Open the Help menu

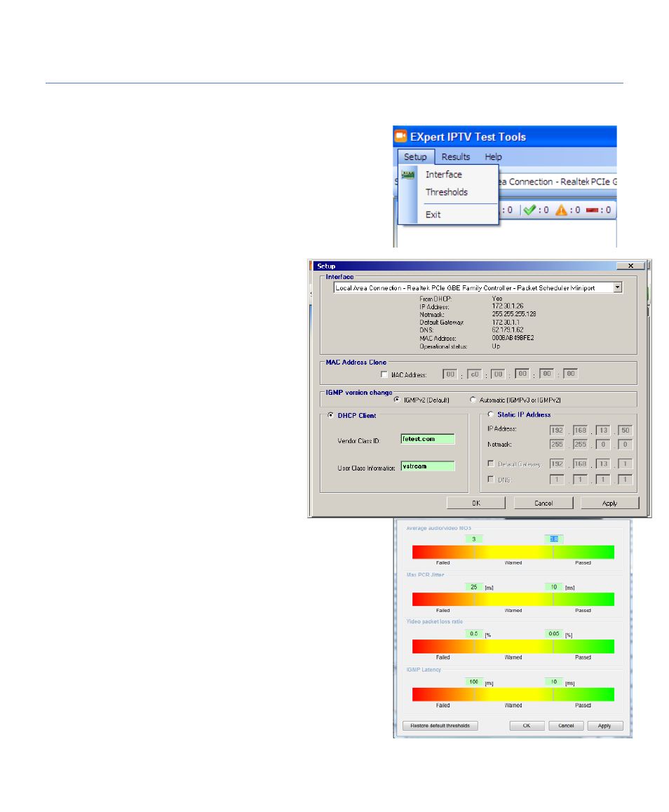pyautogui.click(x=494, y=156)
